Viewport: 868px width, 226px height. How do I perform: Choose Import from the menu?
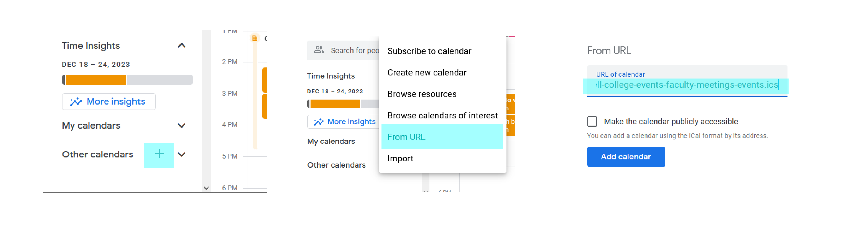(x=400, y=159)
